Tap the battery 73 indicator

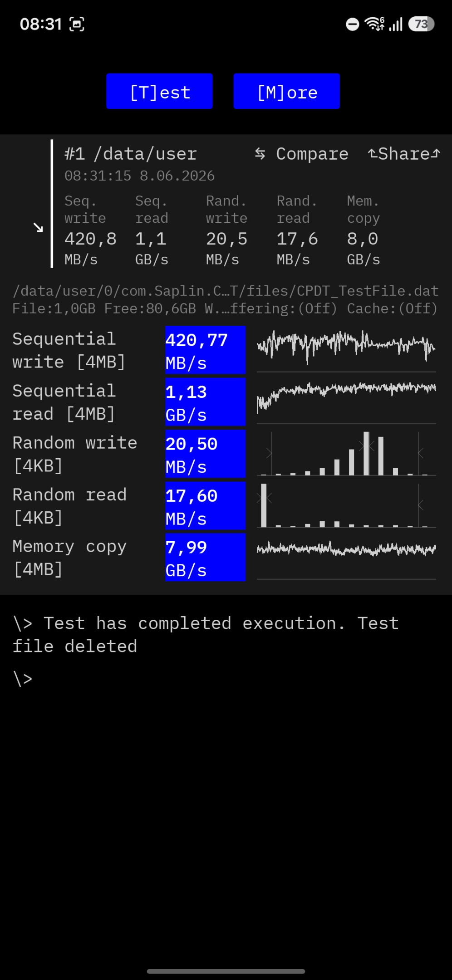[421, 24]
